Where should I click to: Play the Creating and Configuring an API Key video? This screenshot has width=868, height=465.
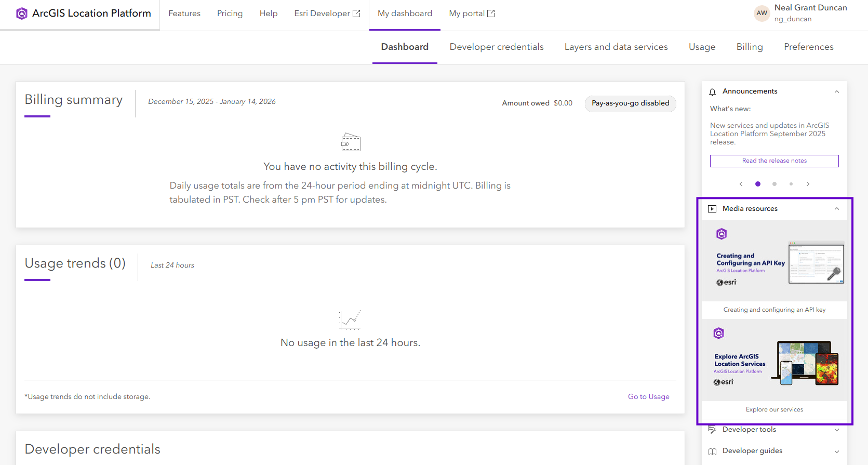(774, 261)
